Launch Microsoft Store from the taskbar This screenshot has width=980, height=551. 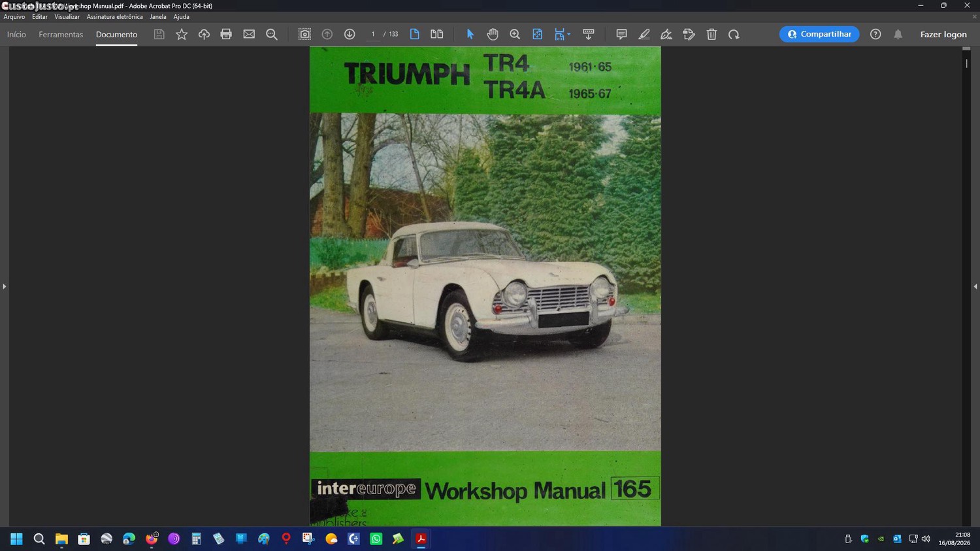coord(84,539)
